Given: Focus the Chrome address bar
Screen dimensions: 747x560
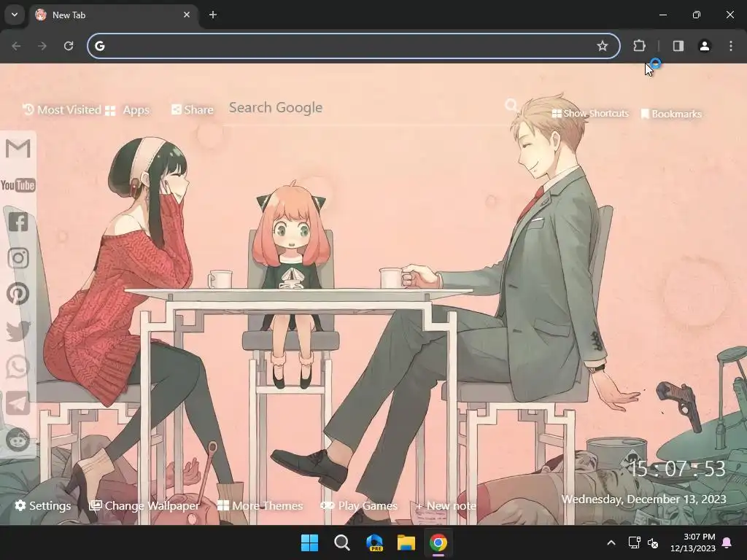Looking at the screenshot, I should click(354, 46).
